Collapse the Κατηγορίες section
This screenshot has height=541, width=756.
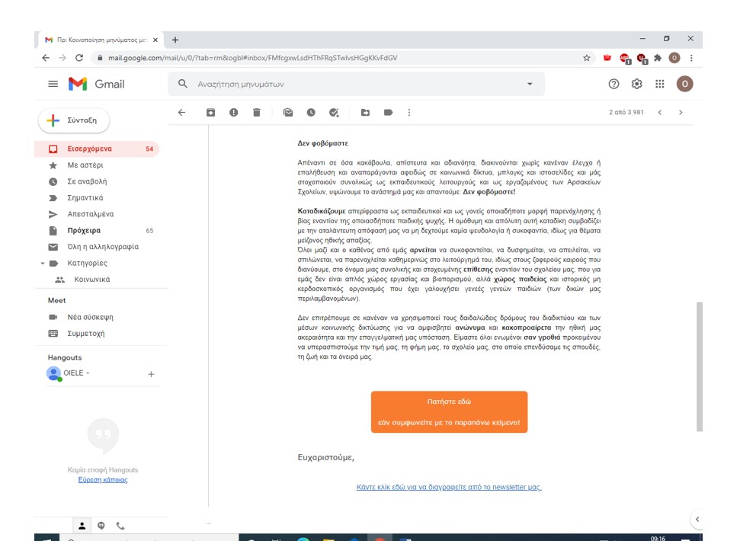43,264
